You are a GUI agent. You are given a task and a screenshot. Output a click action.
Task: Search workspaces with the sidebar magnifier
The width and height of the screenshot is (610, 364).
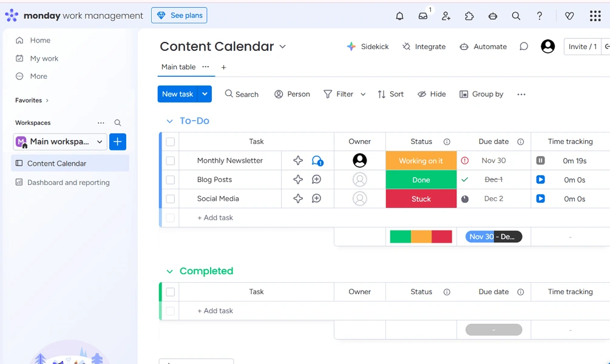[118, 123]
